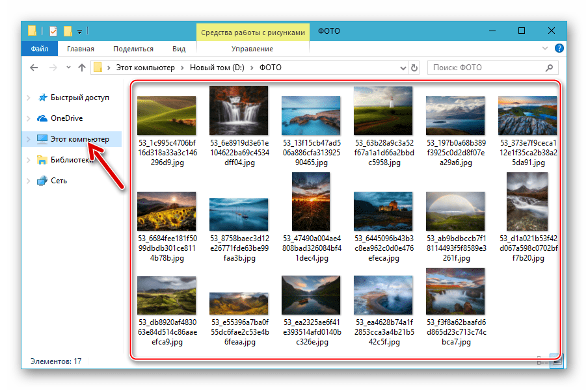588x390 pixels.
Task: Expand chevron after Новый том (D:) breadcrumb
Action: [252, 68]
